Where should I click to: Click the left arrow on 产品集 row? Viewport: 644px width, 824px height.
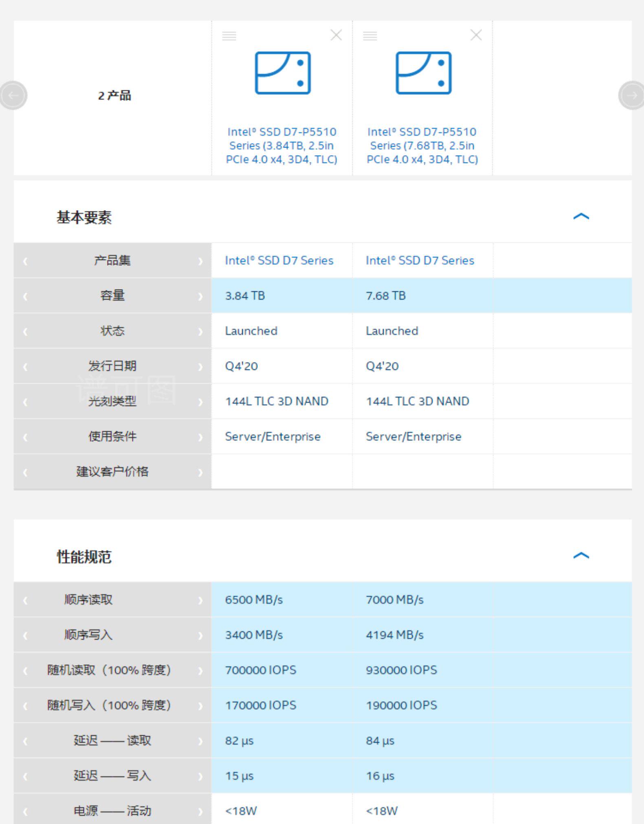point(25,261)
